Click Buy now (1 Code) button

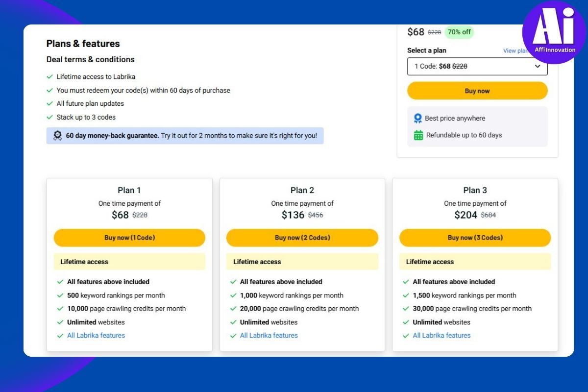pos(129,238)
